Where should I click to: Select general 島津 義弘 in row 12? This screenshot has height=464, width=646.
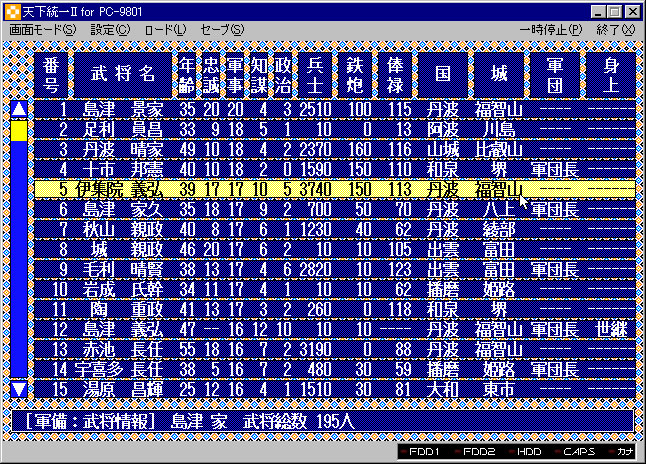[335, 329]
